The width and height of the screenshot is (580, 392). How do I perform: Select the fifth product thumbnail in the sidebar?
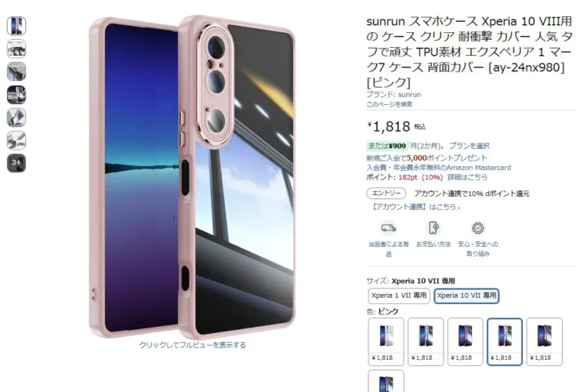16,118
